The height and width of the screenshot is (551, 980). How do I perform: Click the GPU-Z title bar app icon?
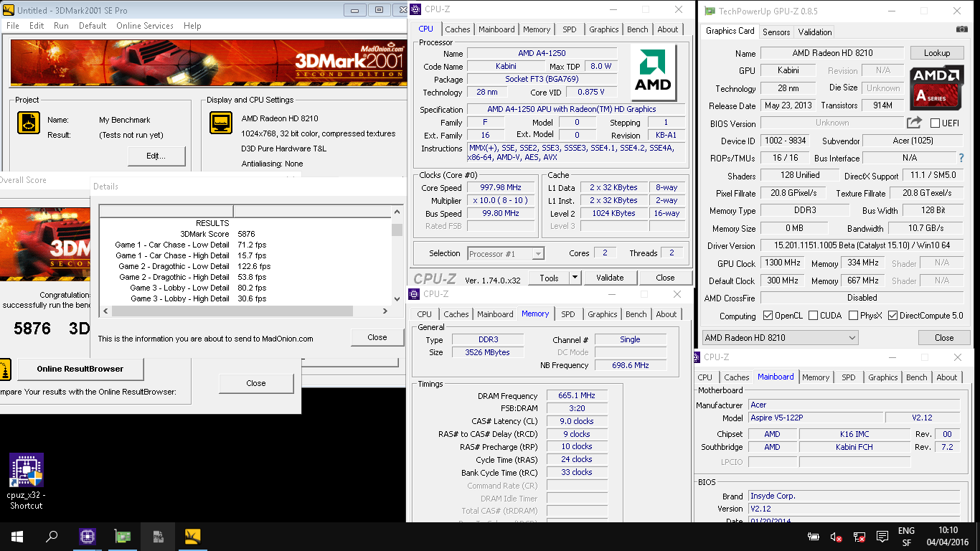pos(710,11)
